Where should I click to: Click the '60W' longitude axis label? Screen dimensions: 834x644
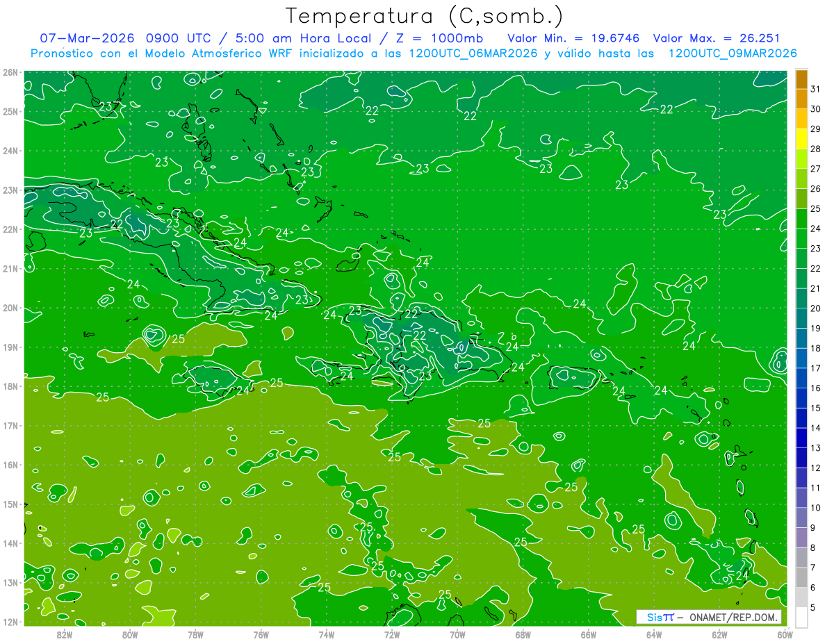point(785,634)
